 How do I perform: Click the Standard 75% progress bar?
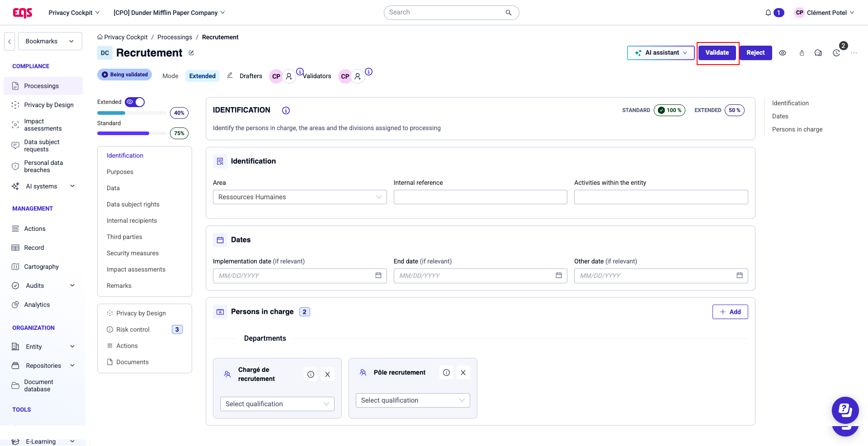pyautogui.click(x=132, y=133)
